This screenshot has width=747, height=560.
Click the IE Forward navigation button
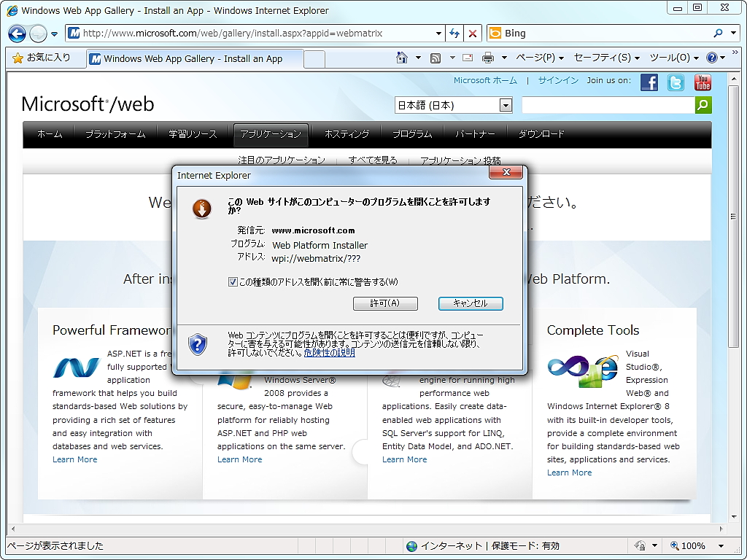point(38,34)
